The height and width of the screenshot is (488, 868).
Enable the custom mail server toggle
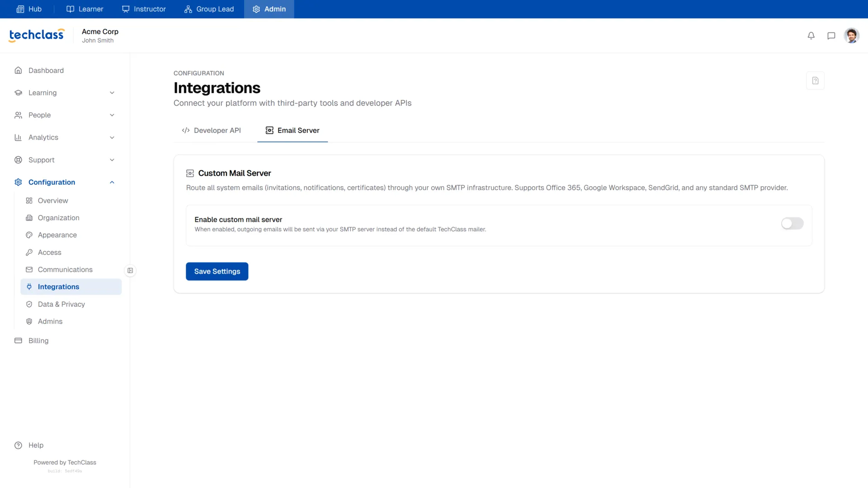[792, 224]
